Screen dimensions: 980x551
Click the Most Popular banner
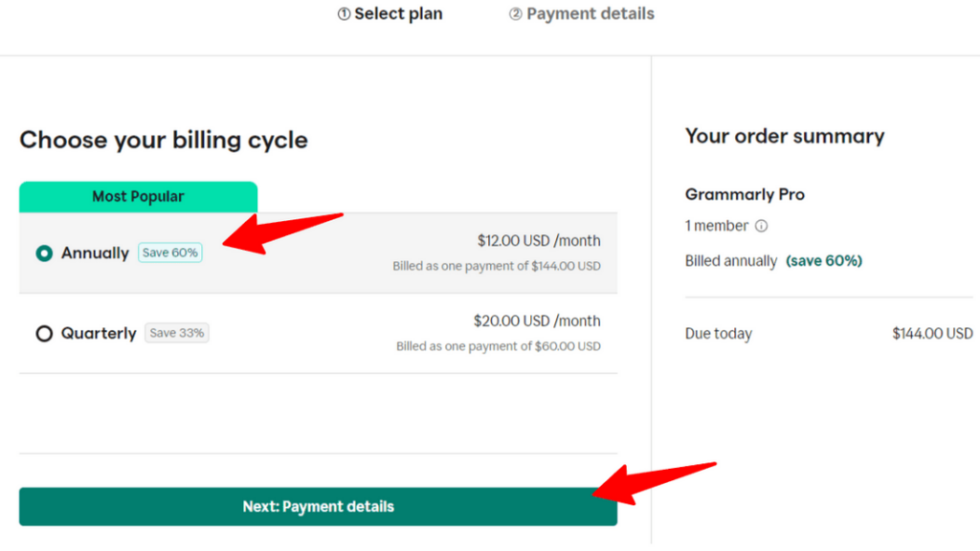(x=139, y=196)
